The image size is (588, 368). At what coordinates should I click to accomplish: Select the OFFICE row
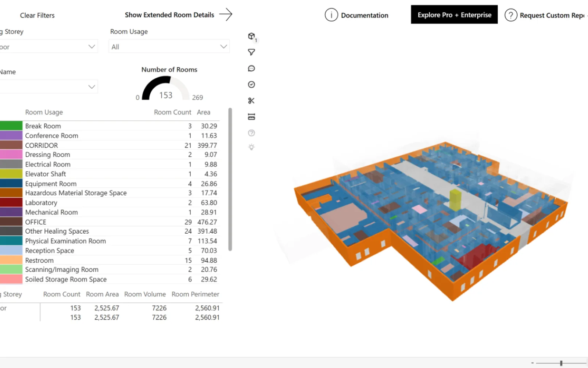coord(110,222)
